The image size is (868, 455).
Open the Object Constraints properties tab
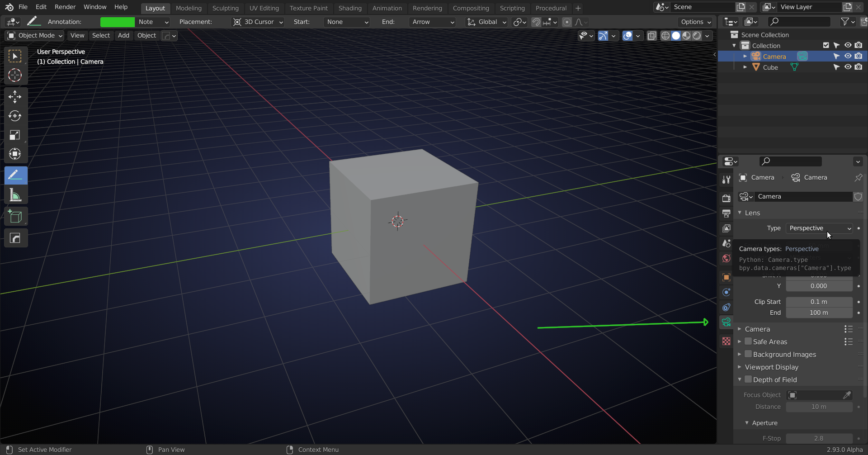[726, 307]
